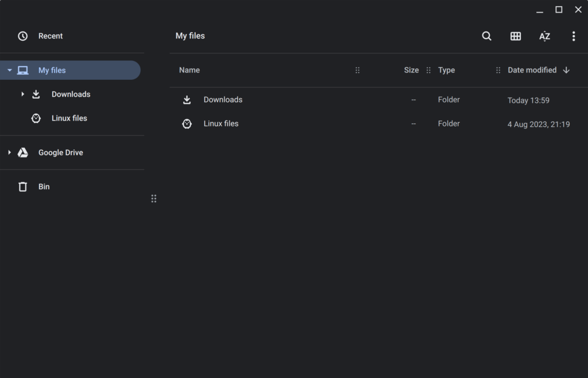Select the Google Drive icon

pos(23,152)
